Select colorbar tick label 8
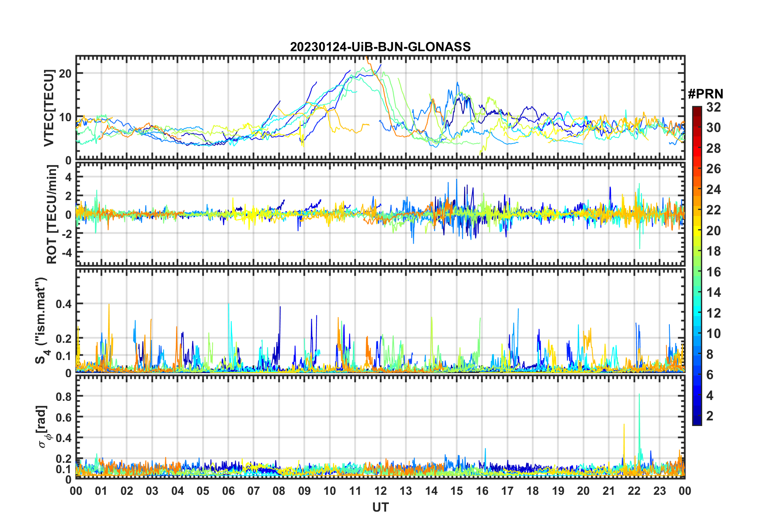 click(x=710, y=354)
